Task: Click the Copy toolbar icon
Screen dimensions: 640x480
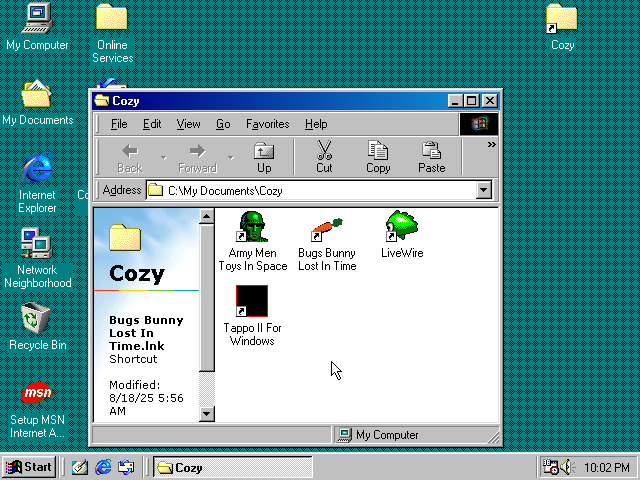Action: click(378, 157)
